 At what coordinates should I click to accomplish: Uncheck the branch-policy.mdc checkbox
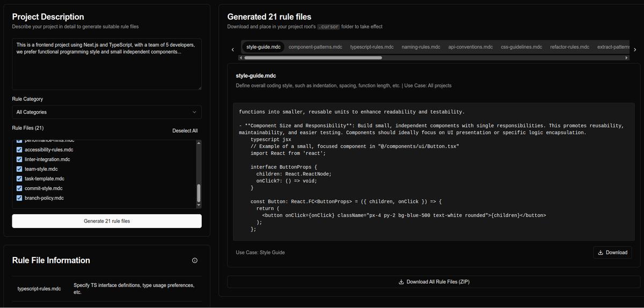20,198
